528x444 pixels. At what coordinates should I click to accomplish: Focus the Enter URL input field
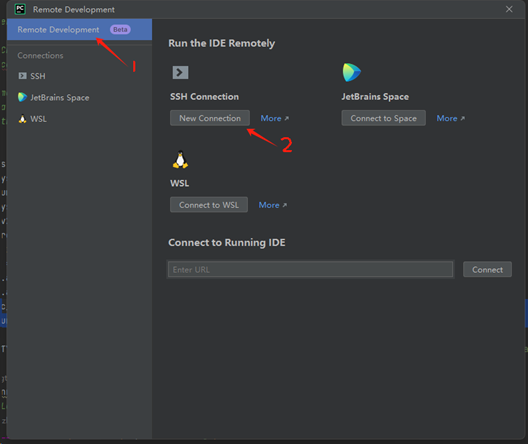click(x=310, y=269)
